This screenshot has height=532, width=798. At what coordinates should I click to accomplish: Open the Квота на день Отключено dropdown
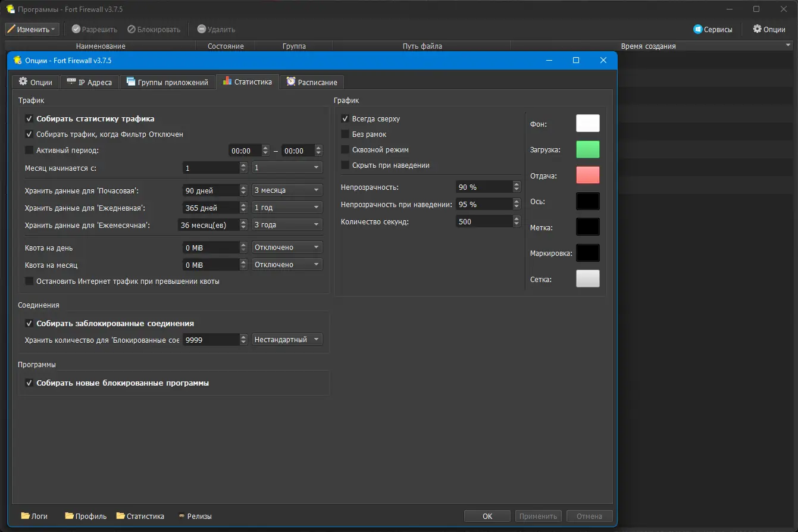[x=287, y=248]
